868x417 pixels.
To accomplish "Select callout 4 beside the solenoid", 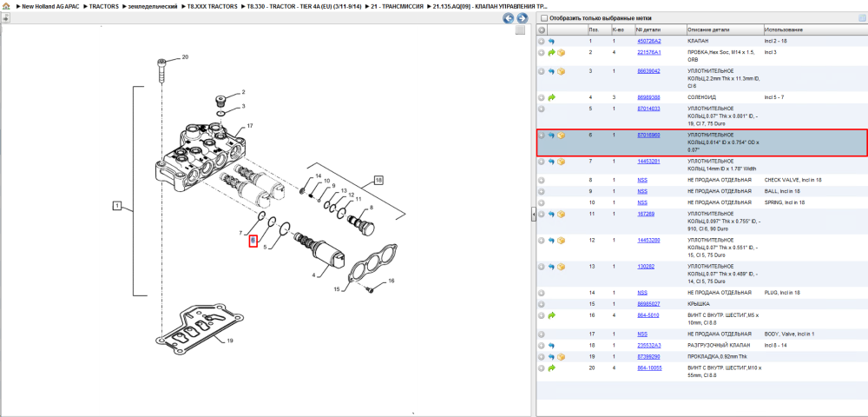I will (x=314, y=275).
